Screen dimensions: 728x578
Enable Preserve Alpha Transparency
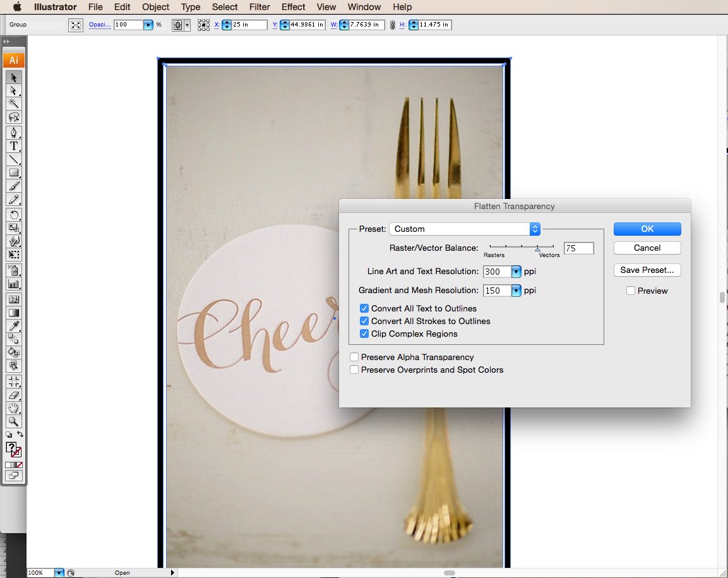point(354,357)
